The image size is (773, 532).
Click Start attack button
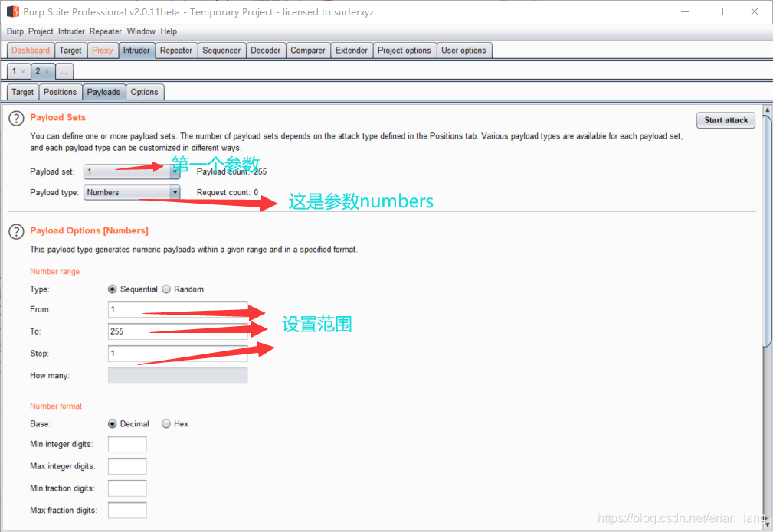pyautogui.click(x=726, y=120)
